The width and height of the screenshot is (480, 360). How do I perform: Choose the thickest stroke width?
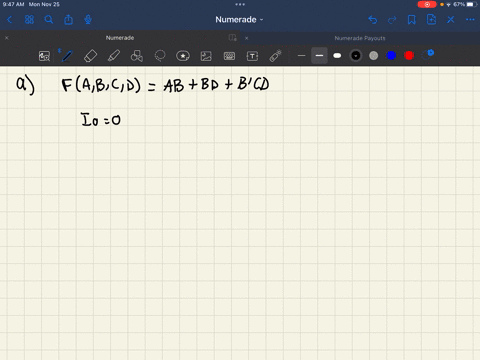[x=337, y=56]
